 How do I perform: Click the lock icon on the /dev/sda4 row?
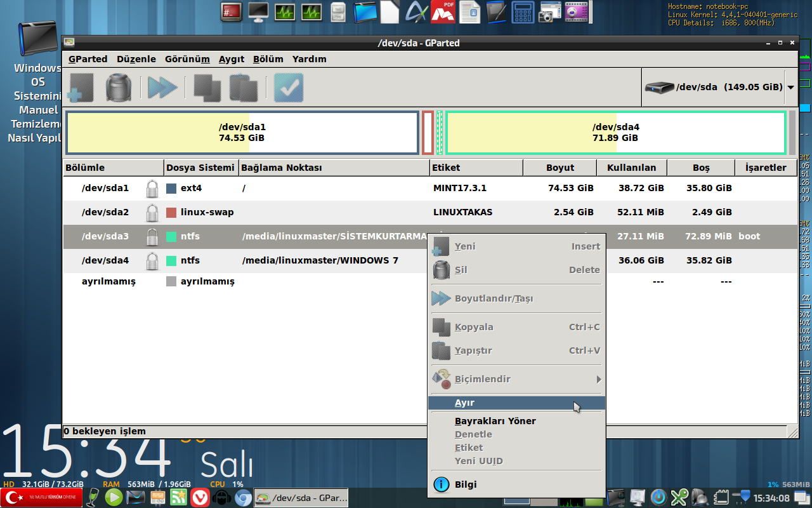pyautogui.click(x=152, y=261)
